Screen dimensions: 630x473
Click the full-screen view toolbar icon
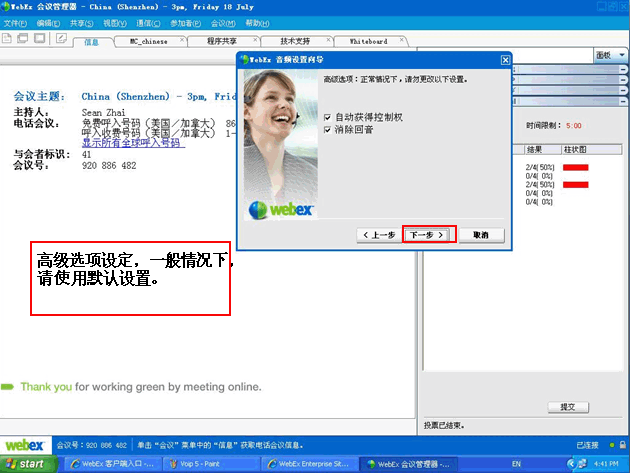click(39, 38)
